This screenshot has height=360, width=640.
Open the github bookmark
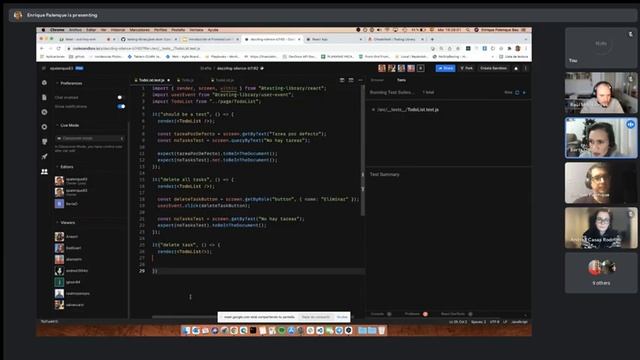pos(77,57)
